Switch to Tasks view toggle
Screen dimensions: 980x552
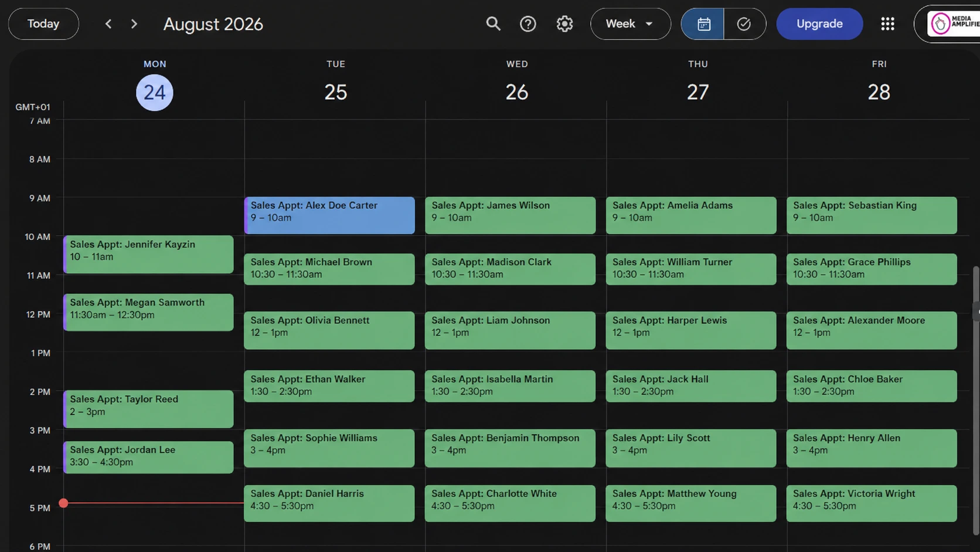744,24
